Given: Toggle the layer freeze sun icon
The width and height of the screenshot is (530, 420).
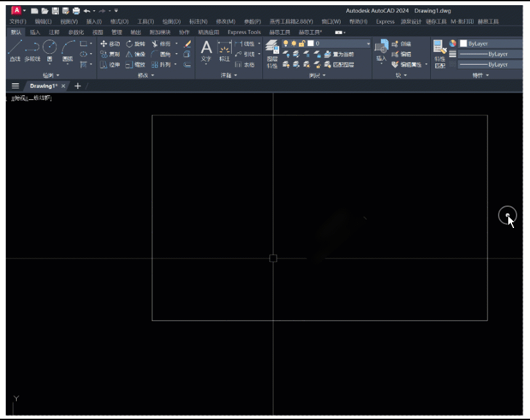Looking at the screenshot, I should coord(294,44).
